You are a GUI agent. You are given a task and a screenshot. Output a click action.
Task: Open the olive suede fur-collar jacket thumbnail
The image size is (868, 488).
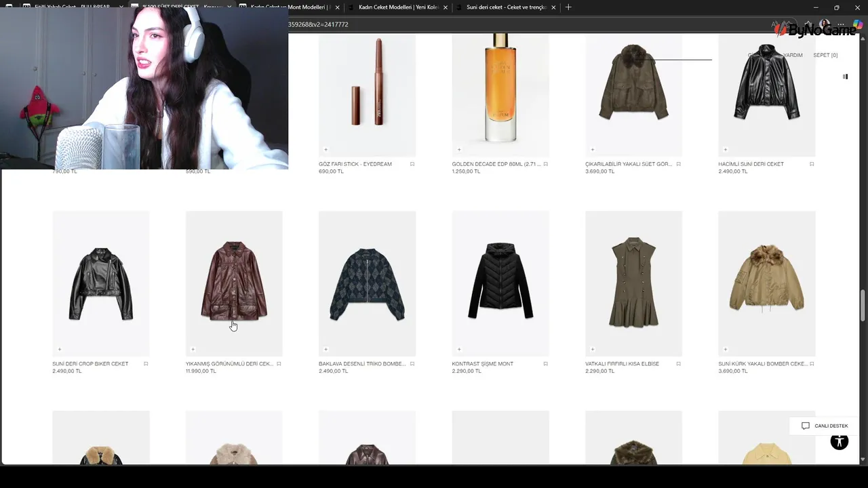[x=633, y=95]
